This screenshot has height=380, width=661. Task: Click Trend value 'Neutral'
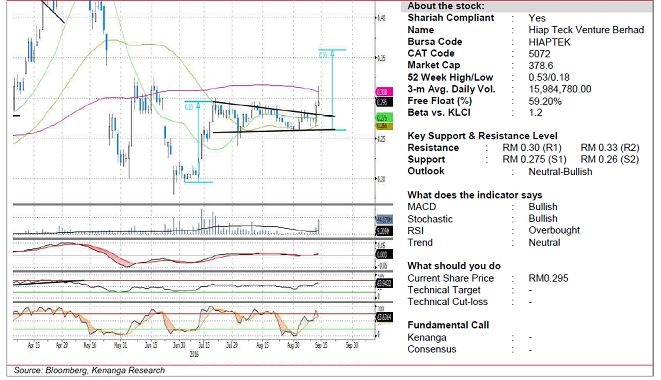(x=545, y=243)
